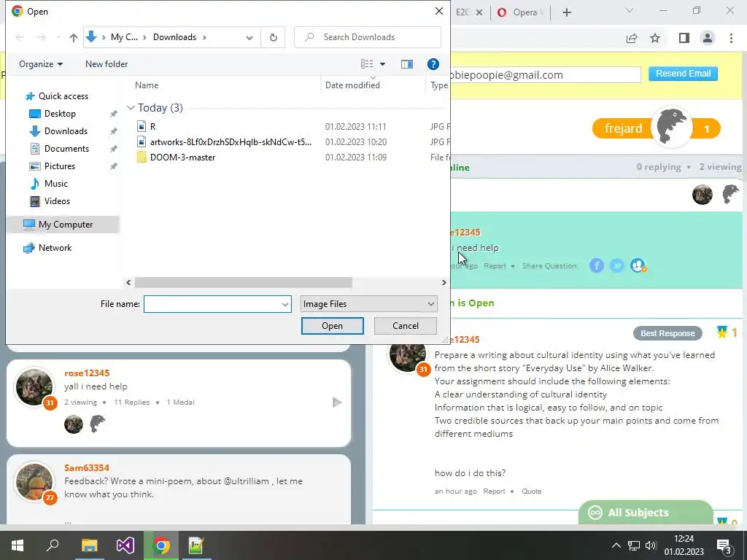Click Chrome share page icon
Image resolution: width=747 pixels, height=560 pixels.
[x=632, y=38]
